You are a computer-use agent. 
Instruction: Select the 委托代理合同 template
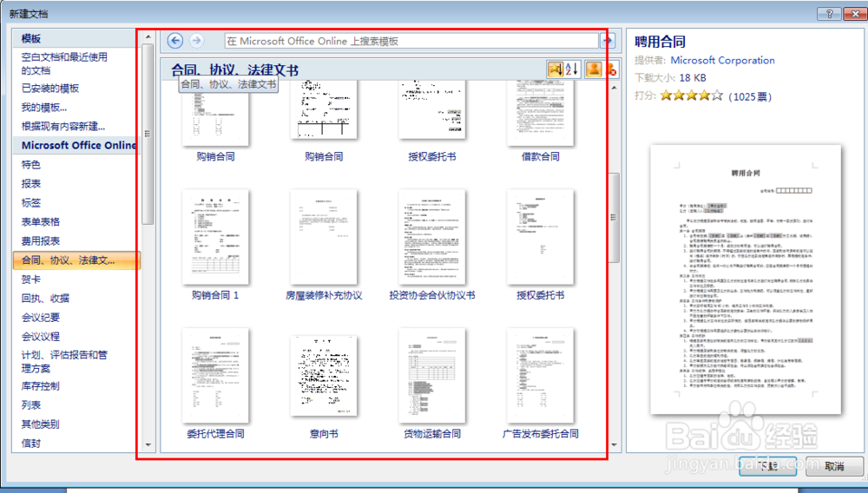click(215, 376)
